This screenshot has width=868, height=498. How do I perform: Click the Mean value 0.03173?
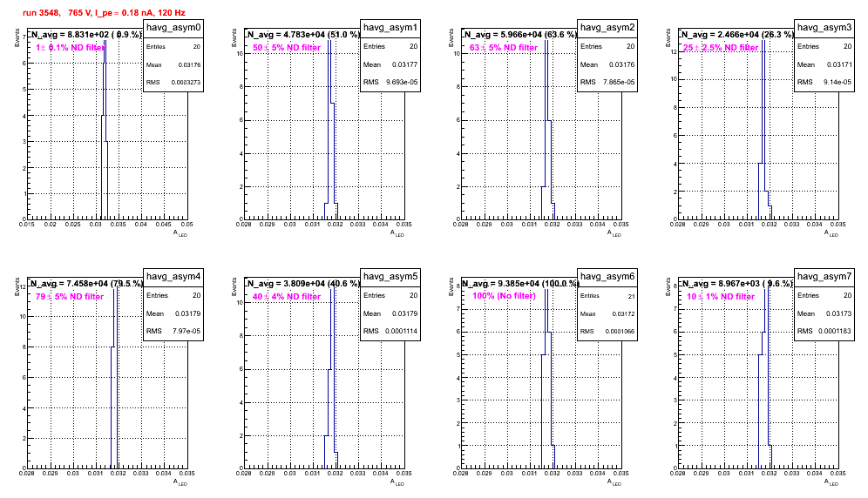point(839,313)
